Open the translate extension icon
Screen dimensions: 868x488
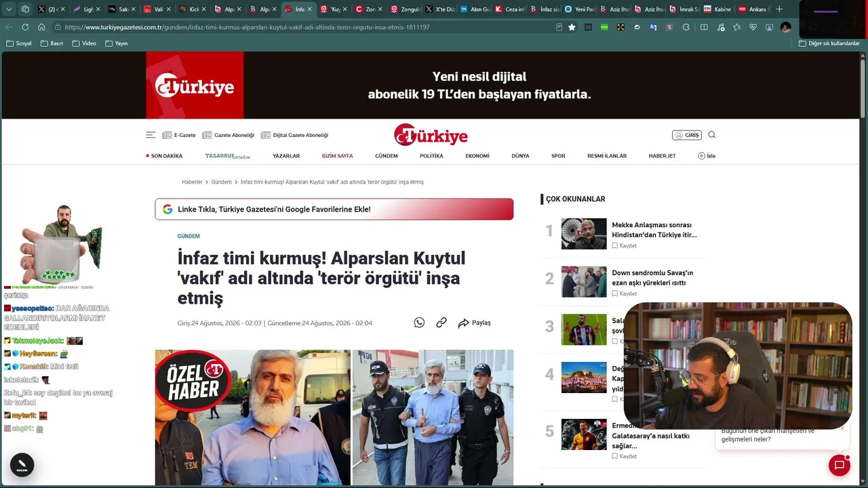[653, 27]
